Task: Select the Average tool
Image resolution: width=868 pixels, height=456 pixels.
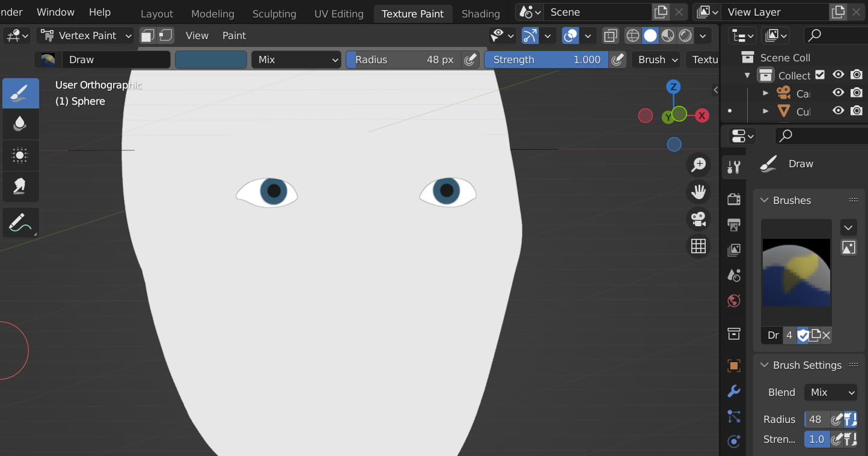Action: 20,155
